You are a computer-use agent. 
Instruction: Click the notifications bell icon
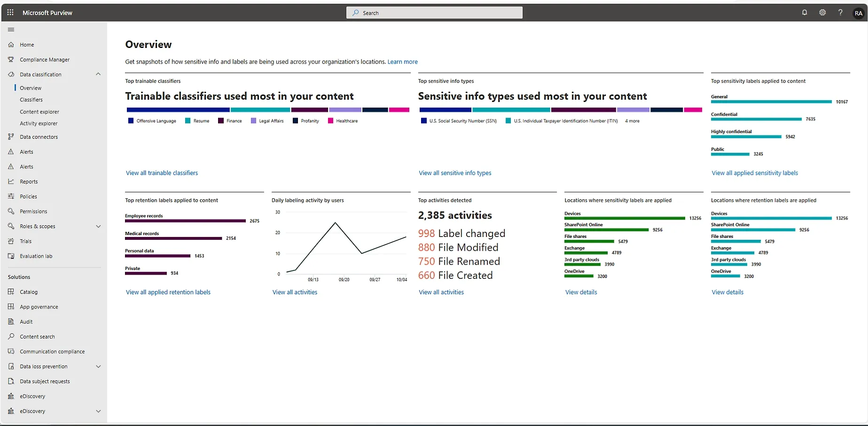(x=805, y=13)
